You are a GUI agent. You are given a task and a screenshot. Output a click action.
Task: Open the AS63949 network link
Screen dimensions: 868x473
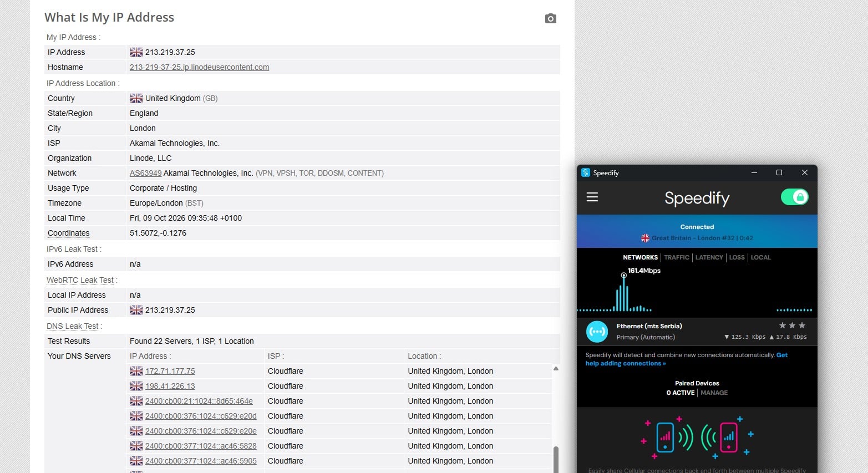(145, 173)
